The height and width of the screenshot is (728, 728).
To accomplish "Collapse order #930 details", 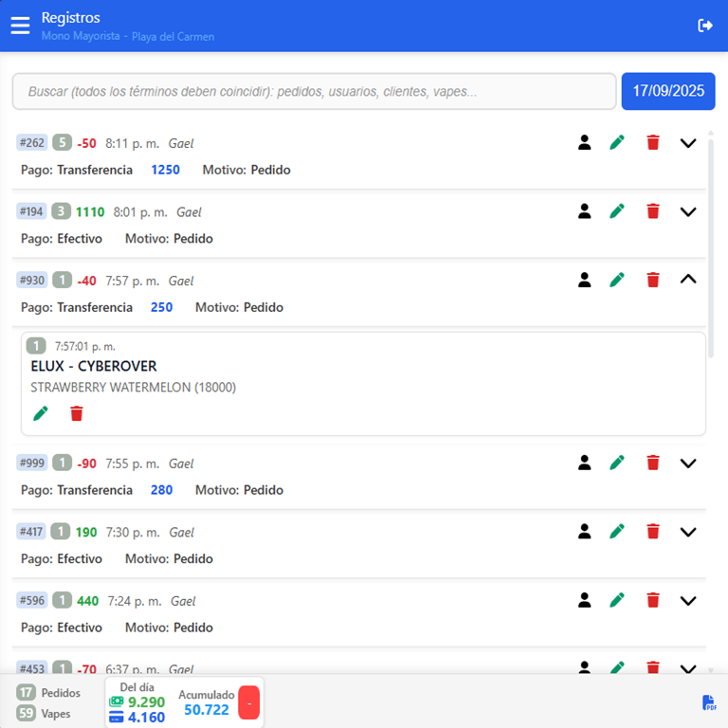I will click(x=688, y=280).
